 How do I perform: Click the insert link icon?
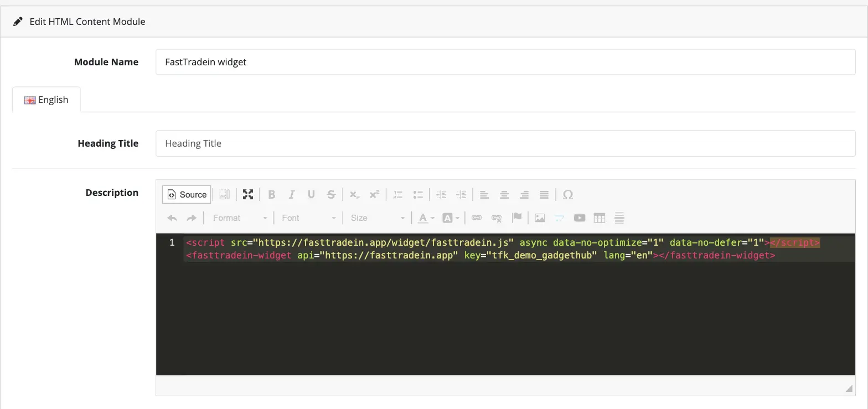(x=477, y=218)
